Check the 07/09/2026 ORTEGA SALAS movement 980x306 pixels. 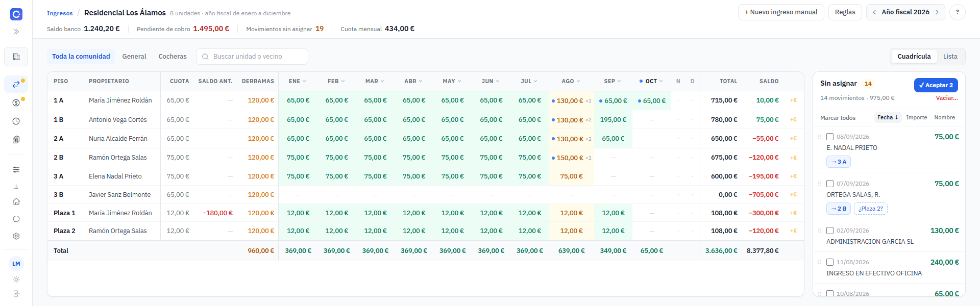point(830,184)
